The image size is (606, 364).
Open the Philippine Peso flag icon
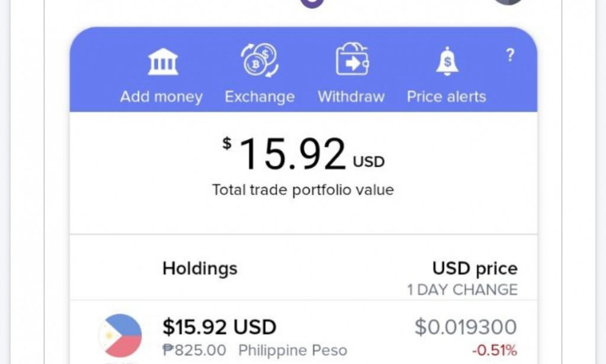tap(120, 335)
